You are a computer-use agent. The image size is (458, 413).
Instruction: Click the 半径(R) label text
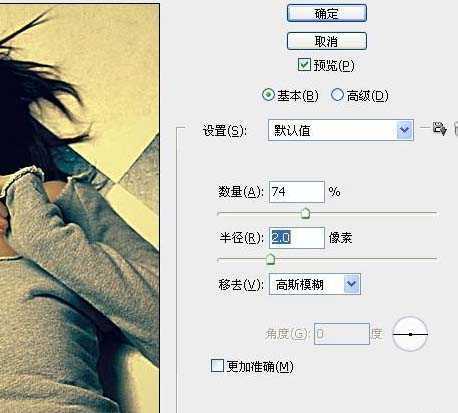pyautogui.click(x=241, y=238)
